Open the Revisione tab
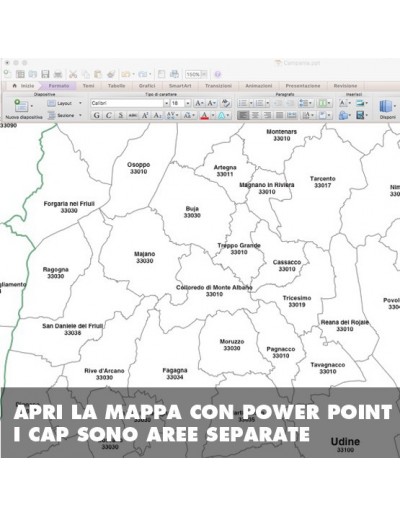Image resolution: width=400 pixels, height=517 pixels. (345, 86)
